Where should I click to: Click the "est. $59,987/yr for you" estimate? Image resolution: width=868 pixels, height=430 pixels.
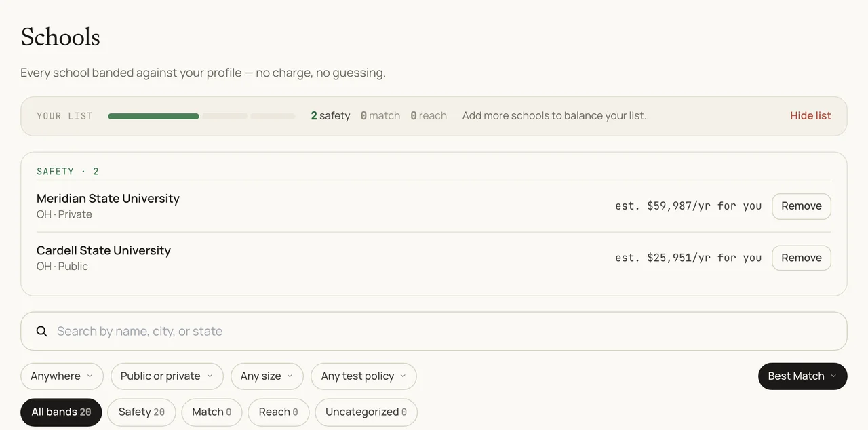click(688, 206)
